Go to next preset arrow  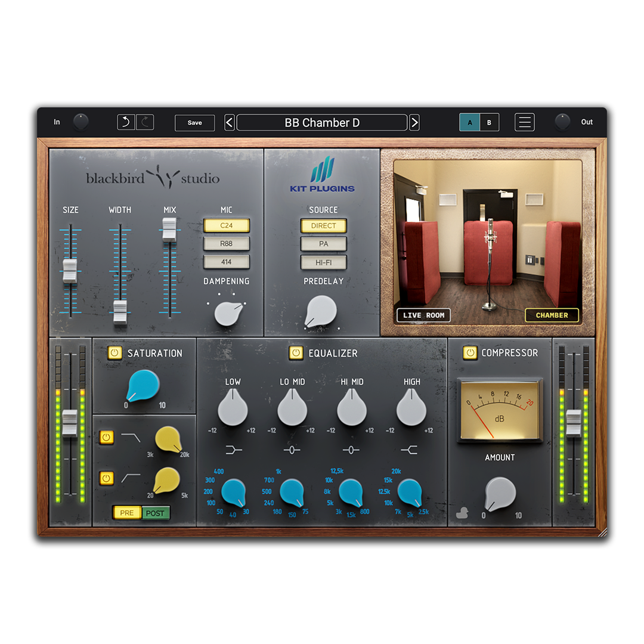click(414, 122)
